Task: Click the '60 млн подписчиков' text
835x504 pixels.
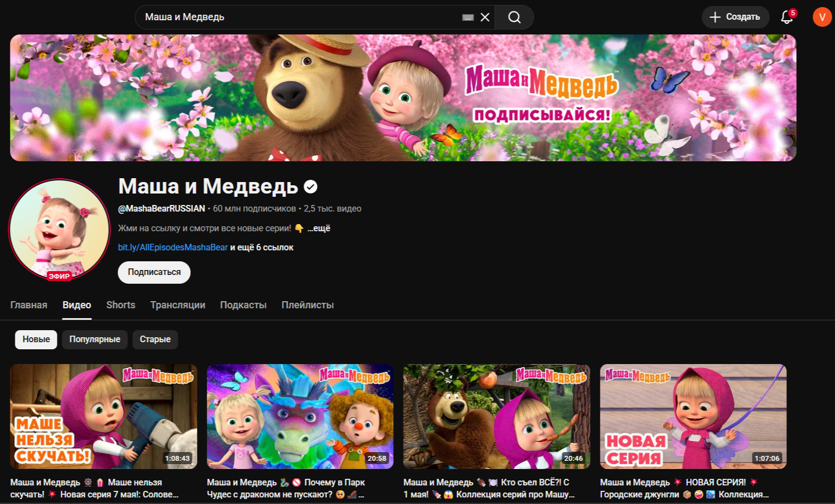Action: tap(254, 208)
